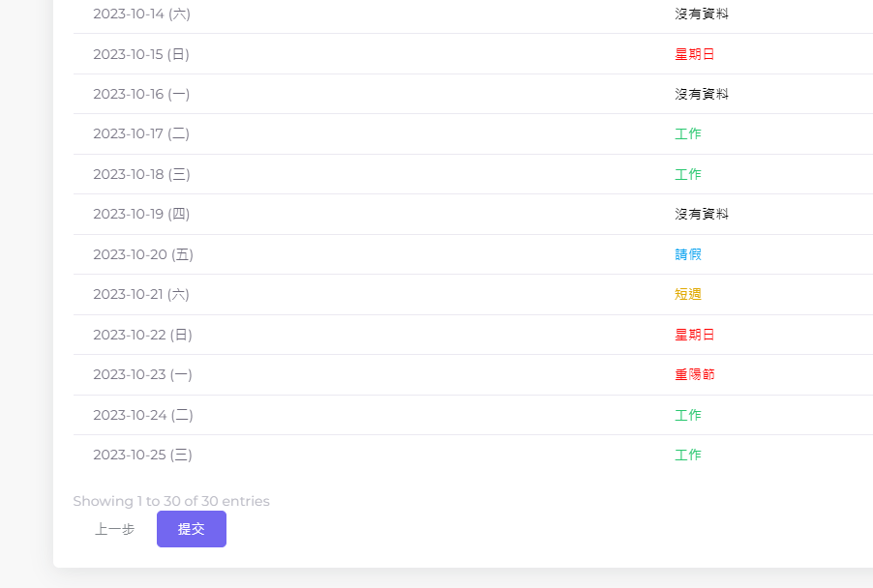This screenshot has height=588, width=873.
Task: Go back with the 上一步 button
Action: point(115,529)
